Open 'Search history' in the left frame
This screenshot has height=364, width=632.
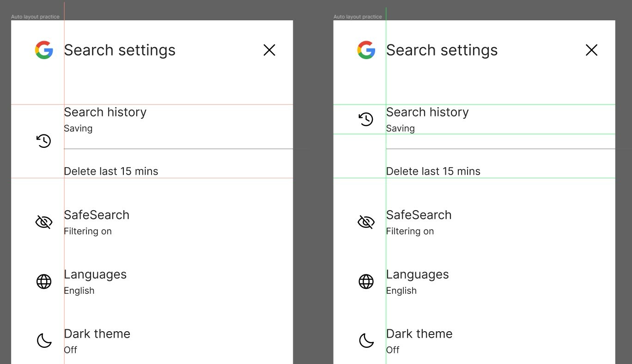(x=105, y=112)
